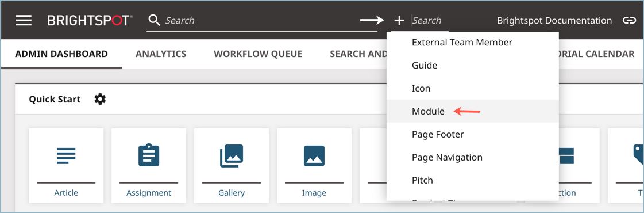Select External Team Member from list

[x=473, y=43]
